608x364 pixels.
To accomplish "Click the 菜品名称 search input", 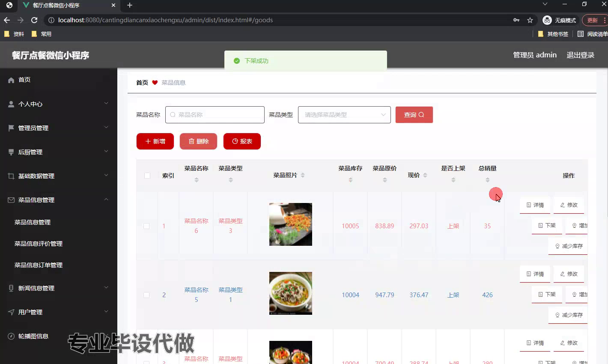I will pyautogui.click(x=215, y=115).
